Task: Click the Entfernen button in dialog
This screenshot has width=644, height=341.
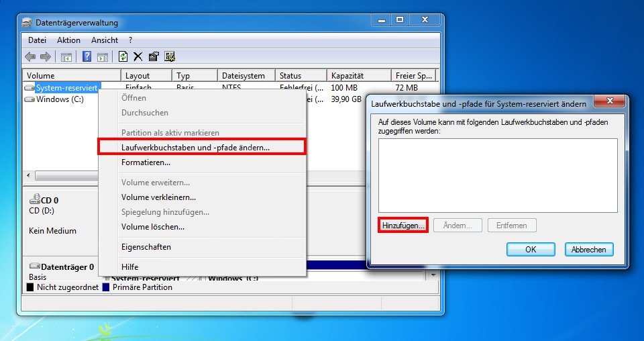Action: [x=512, y=225]
